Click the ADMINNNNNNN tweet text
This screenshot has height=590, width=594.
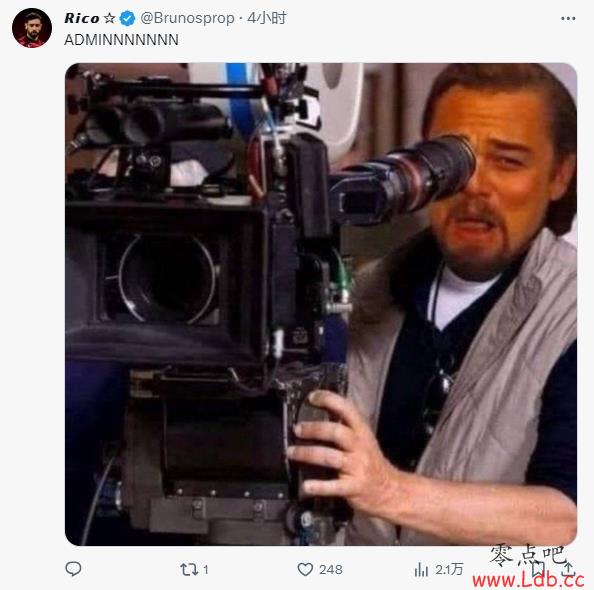121,40
